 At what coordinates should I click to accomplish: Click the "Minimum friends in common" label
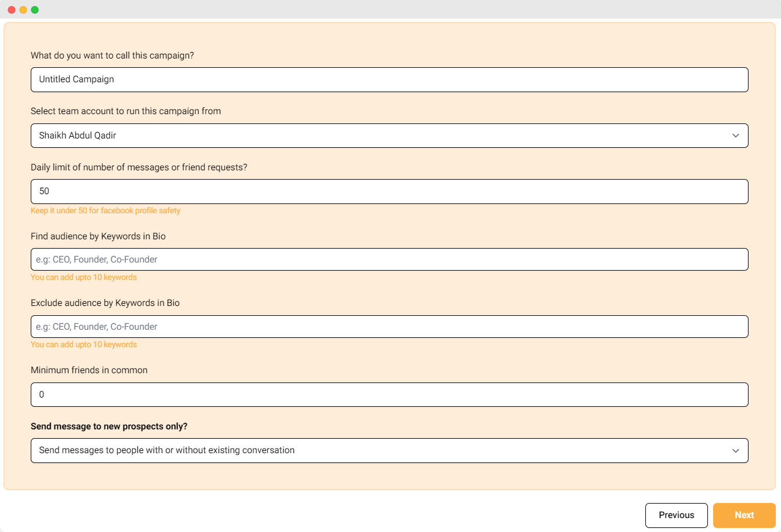tap(89, 370)
